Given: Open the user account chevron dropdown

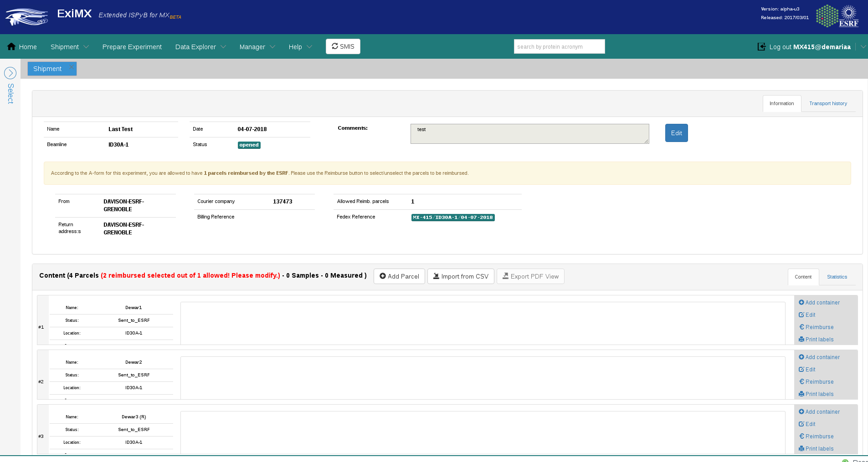Looking at the screenshot, I should (x=863, y=46).
